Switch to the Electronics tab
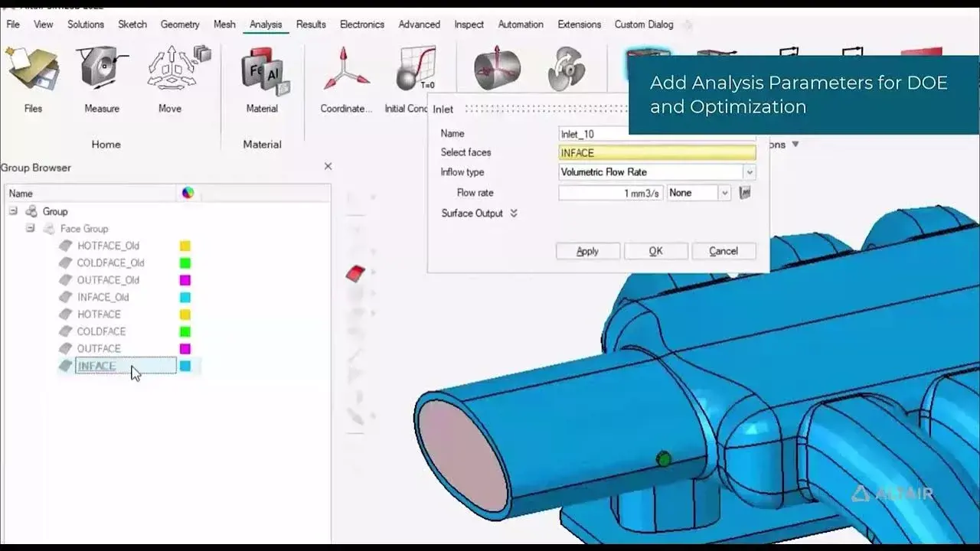Viewport: 980px width, 551px height. click(362, 24)
